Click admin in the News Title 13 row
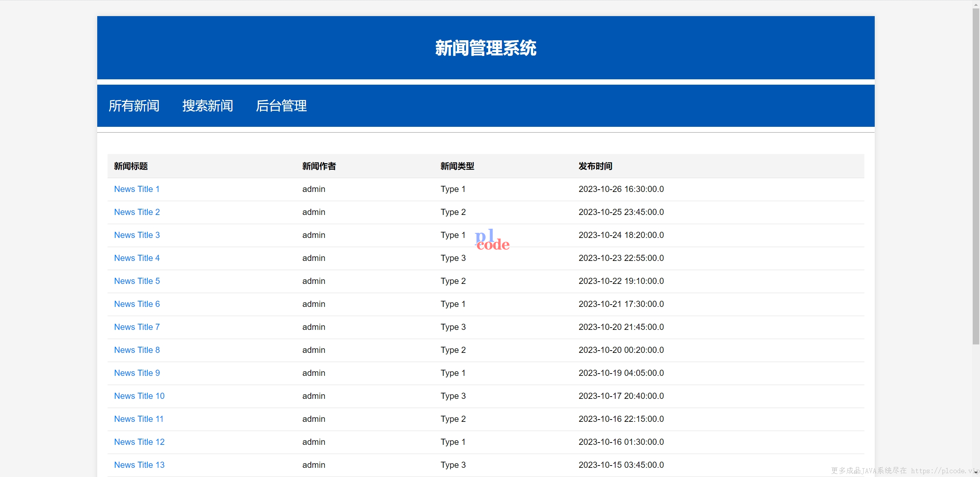 coord(314,465)
